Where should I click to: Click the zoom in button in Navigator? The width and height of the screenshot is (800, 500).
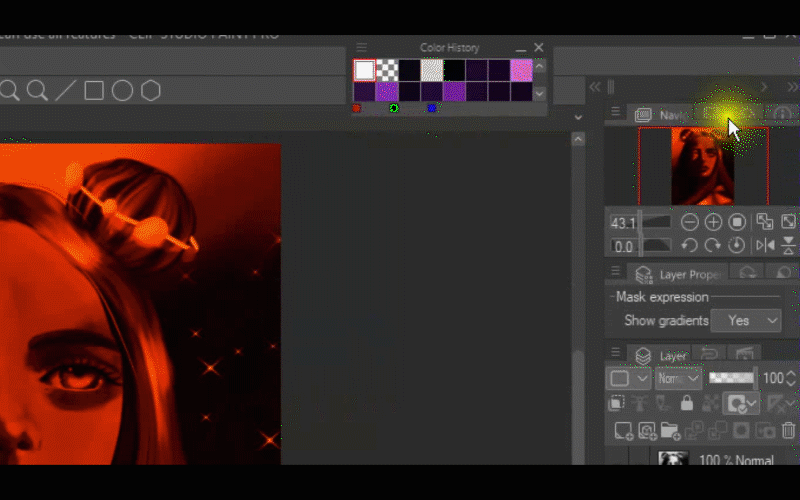pyautogui.click(x=713, y=222)
